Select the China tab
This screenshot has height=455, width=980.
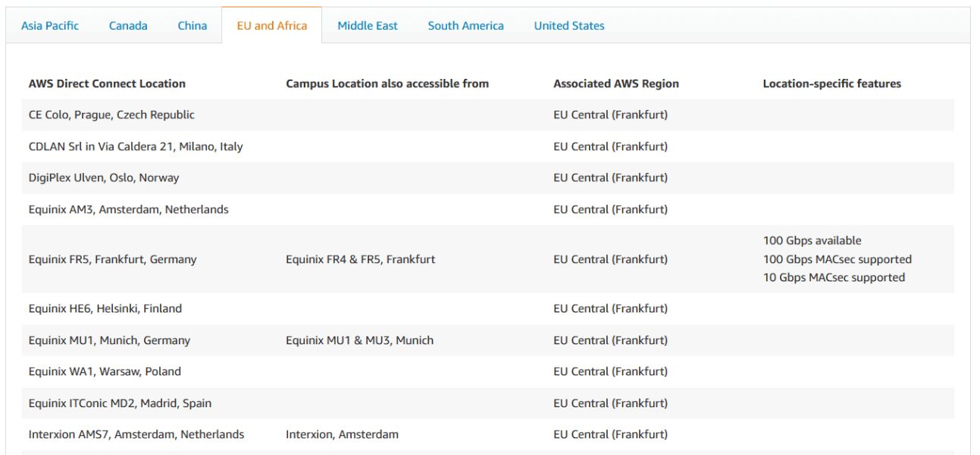coord(192,25)
